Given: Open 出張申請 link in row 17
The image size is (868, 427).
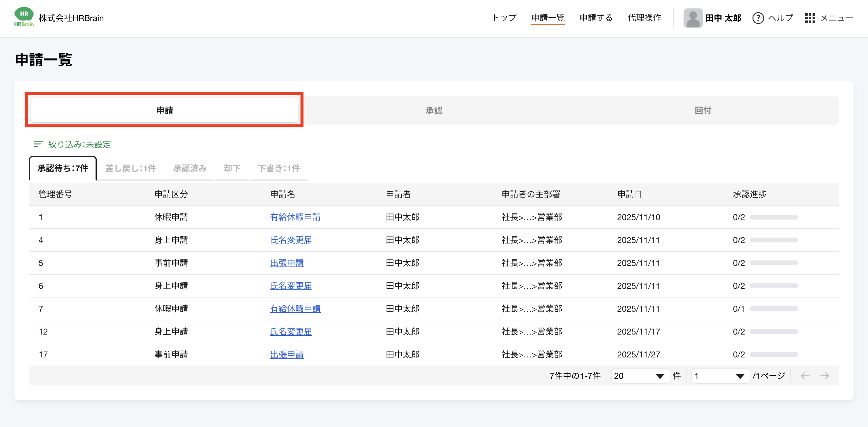Looking at the screenshot, I should pos(286,354).
